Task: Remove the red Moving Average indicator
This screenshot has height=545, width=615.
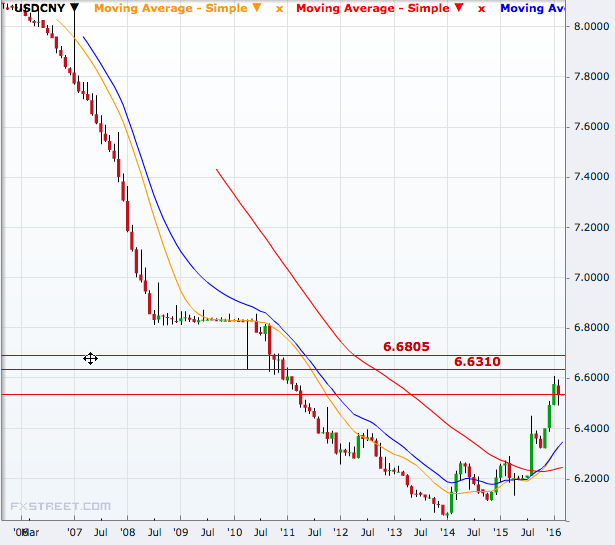Action: [481, 9]
